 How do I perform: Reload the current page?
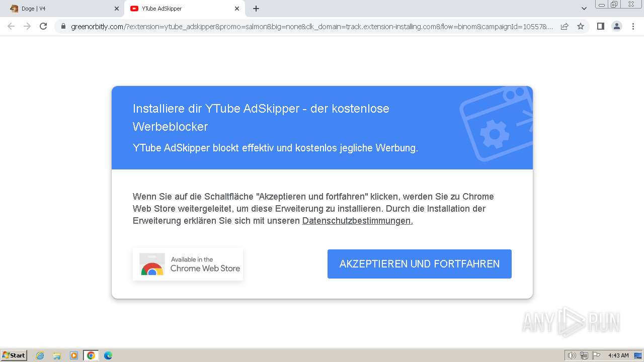pos(43,26)
